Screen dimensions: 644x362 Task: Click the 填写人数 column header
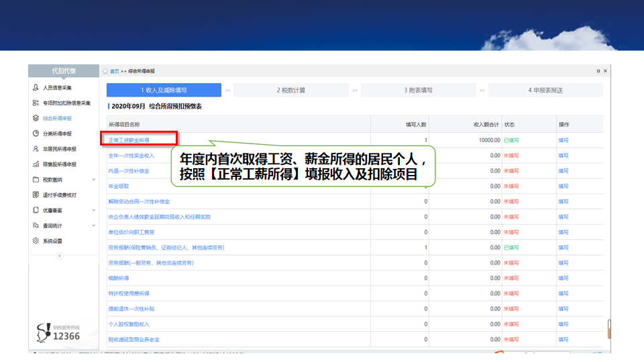click(x=416, y=125)
